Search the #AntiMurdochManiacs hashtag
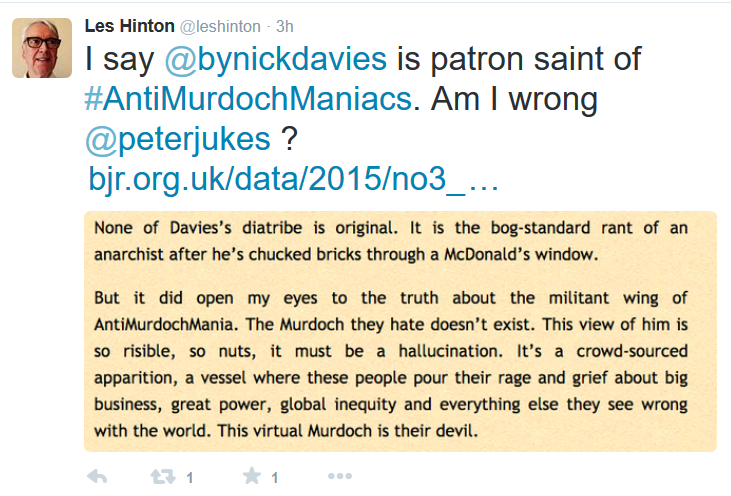The height and width of the screenshot is (496, 731). click(x=248, y=99)
